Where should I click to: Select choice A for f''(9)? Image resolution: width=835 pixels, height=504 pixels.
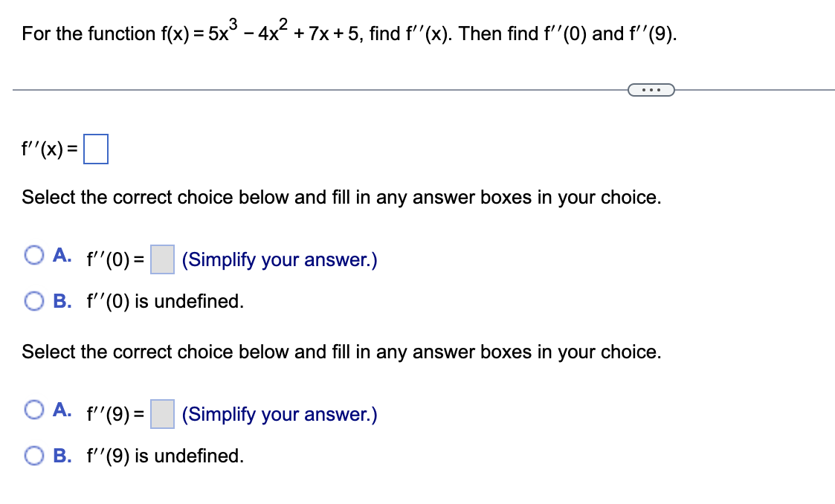pyautogui.click(x=33, y=410)
